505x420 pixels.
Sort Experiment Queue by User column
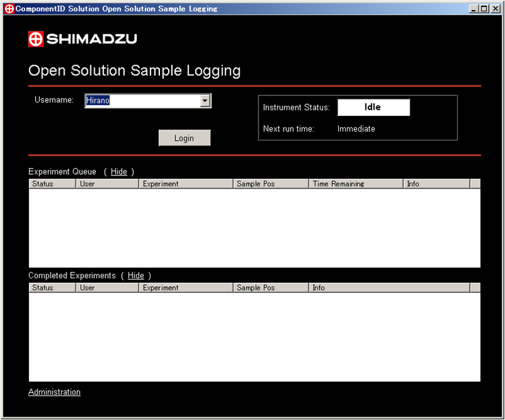[x=107, y=184]
